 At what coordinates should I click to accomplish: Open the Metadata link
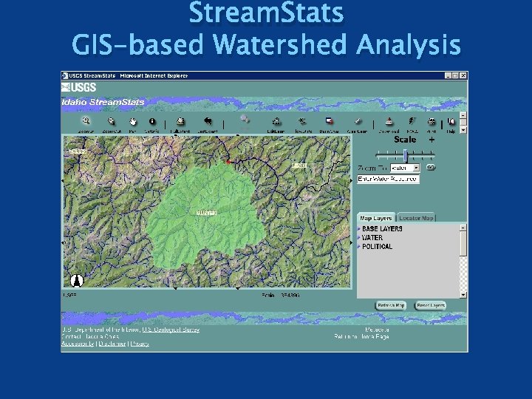[x=377, y=330]
